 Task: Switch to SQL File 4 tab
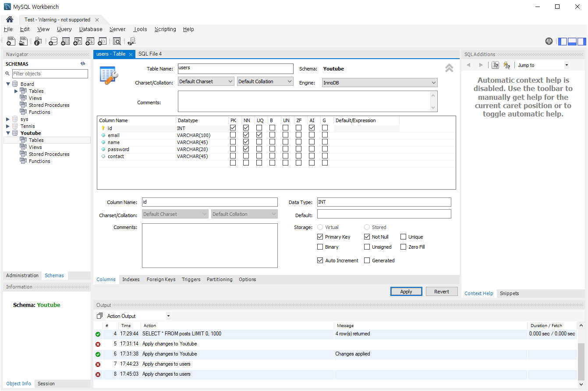pyautogui.click(x=150, y=54)
